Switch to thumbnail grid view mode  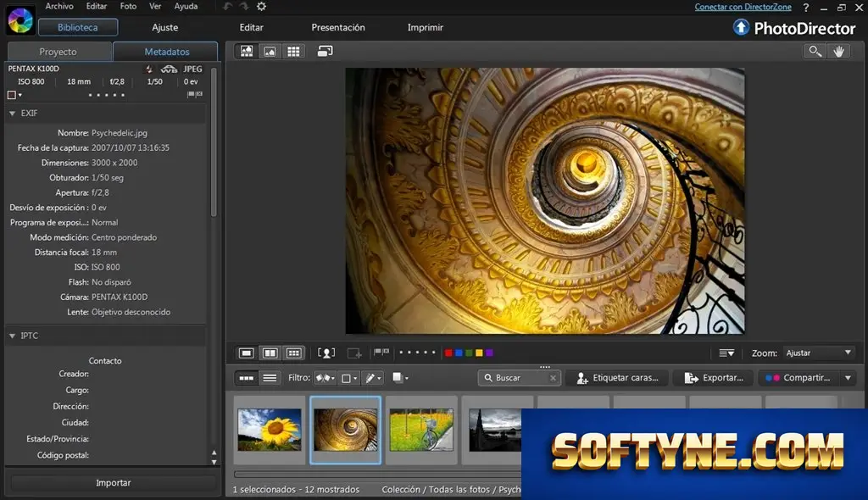[293, 52]
